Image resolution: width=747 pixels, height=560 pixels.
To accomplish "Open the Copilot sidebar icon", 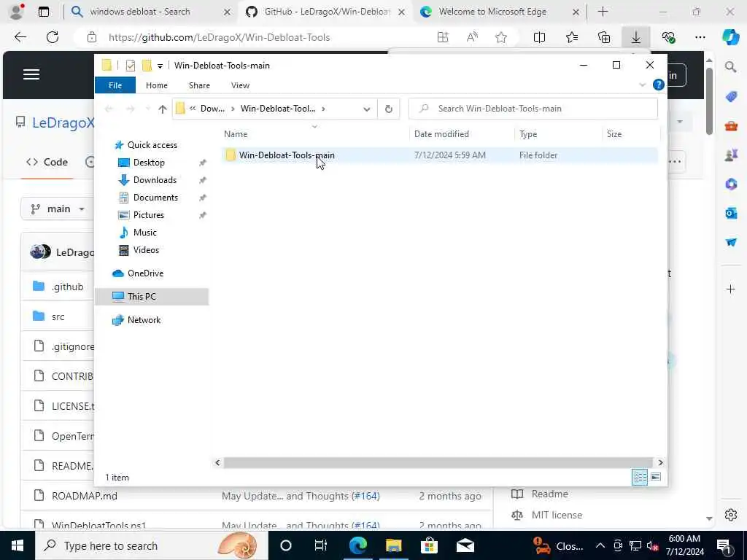I will tap(730, 37).
